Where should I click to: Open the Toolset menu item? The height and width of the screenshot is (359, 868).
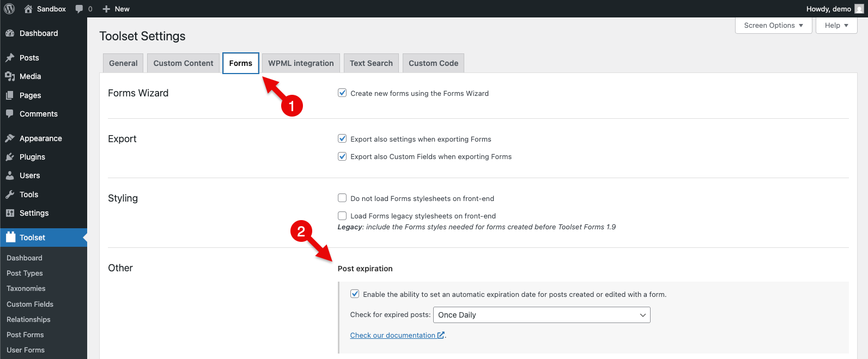(44, 238)
